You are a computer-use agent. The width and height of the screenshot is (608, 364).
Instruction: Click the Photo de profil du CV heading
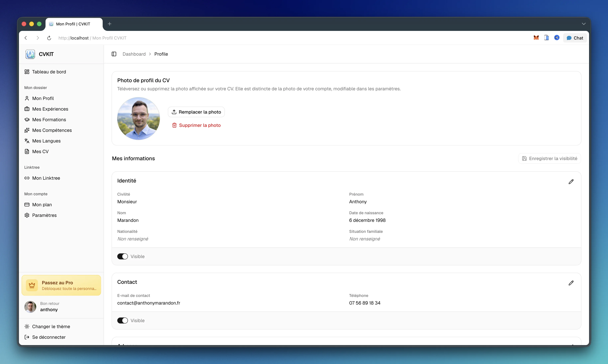click(144, 80)
